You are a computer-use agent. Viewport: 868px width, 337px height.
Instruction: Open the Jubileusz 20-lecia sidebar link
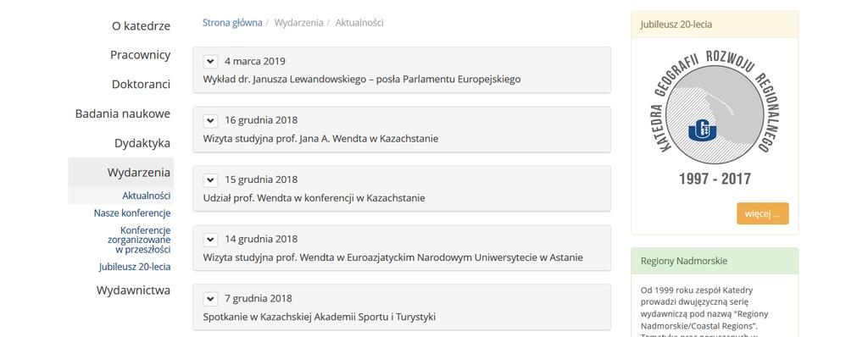coord(135,267)
